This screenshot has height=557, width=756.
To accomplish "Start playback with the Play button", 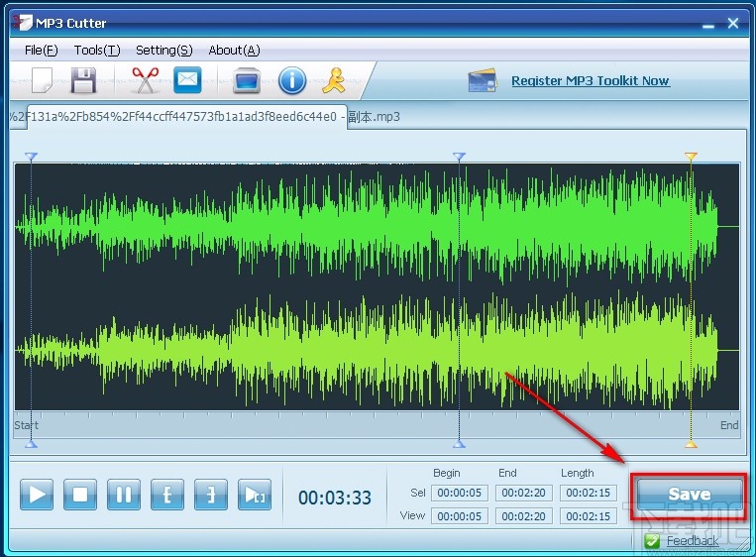I will tap(37, 495).
